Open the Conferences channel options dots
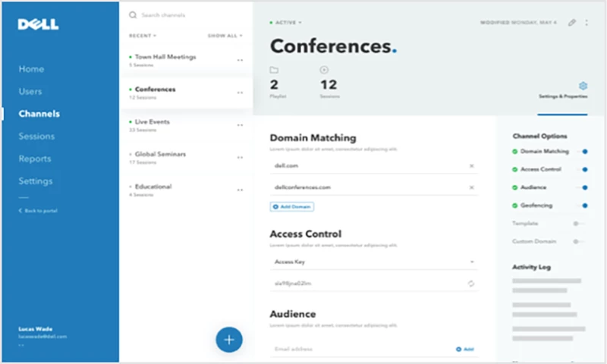 pos(240,93)
